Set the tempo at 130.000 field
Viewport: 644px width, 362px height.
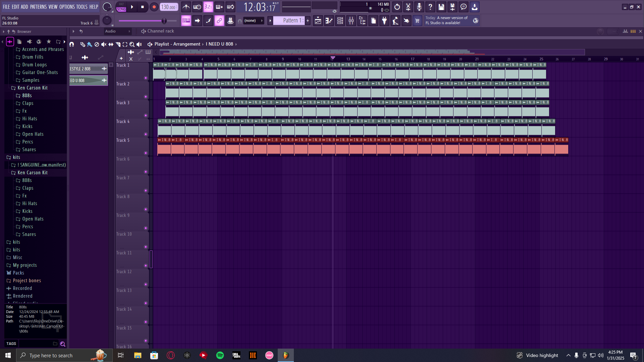pyautogui.click(x=169, y=7)
